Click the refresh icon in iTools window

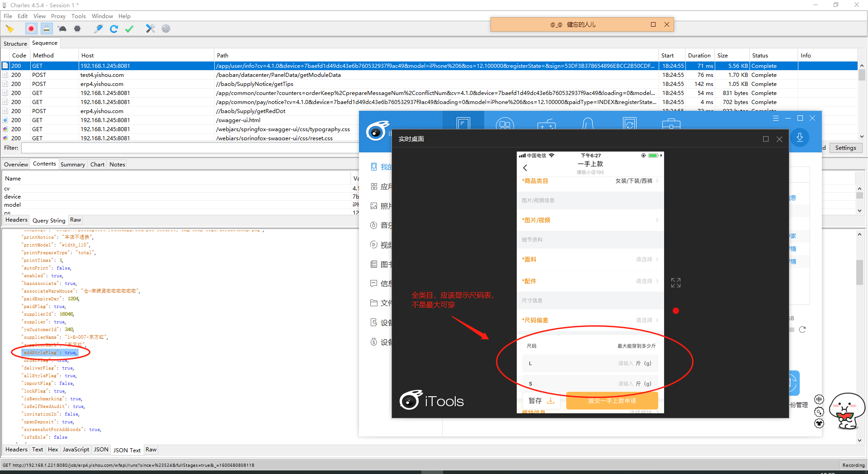(x=802, y=330)
